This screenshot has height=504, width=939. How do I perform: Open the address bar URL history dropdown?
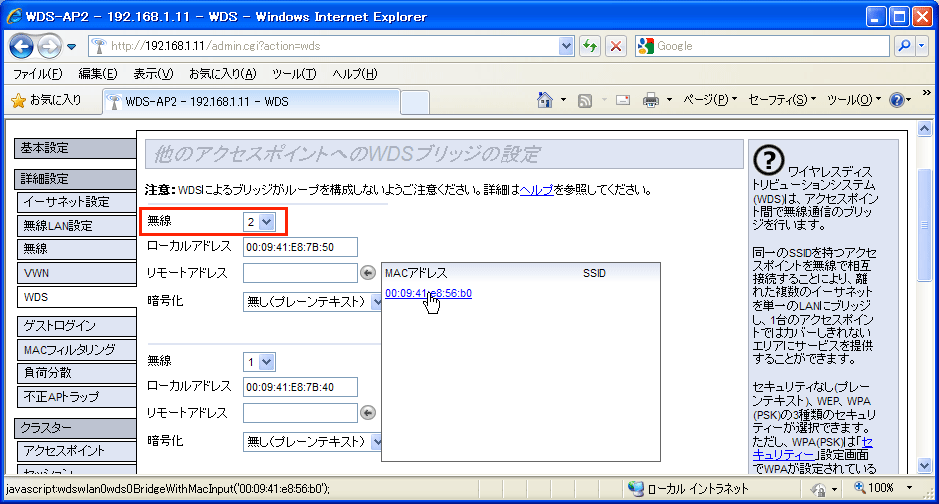pyautogui.click(x=567, y=46)
